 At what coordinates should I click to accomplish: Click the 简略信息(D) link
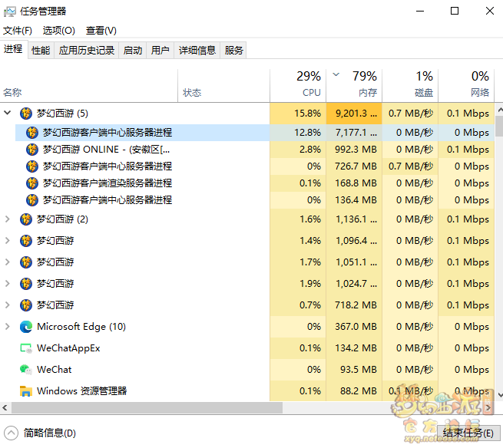click(x=49, y=433)
